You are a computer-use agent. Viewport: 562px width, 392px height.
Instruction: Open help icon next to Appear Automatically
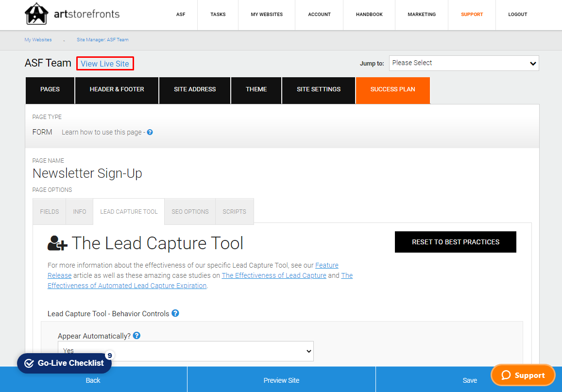[136, 336]
